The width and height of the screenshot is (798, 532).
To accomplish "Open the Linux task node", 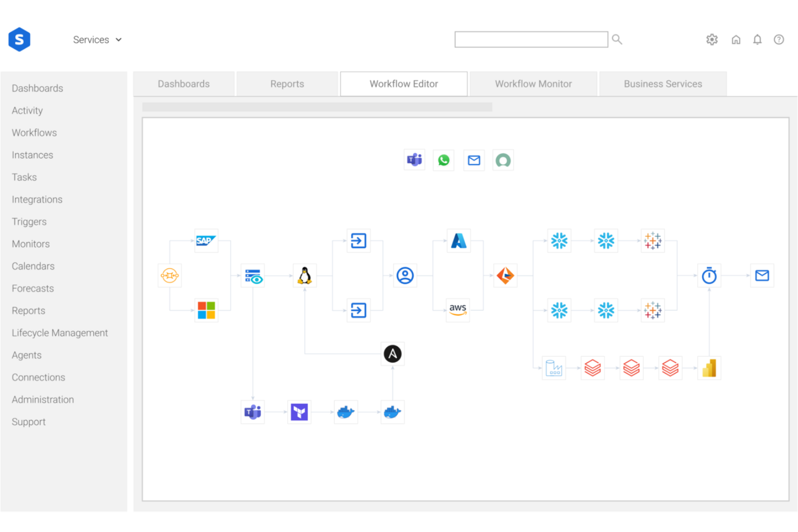I will point(305,275).
